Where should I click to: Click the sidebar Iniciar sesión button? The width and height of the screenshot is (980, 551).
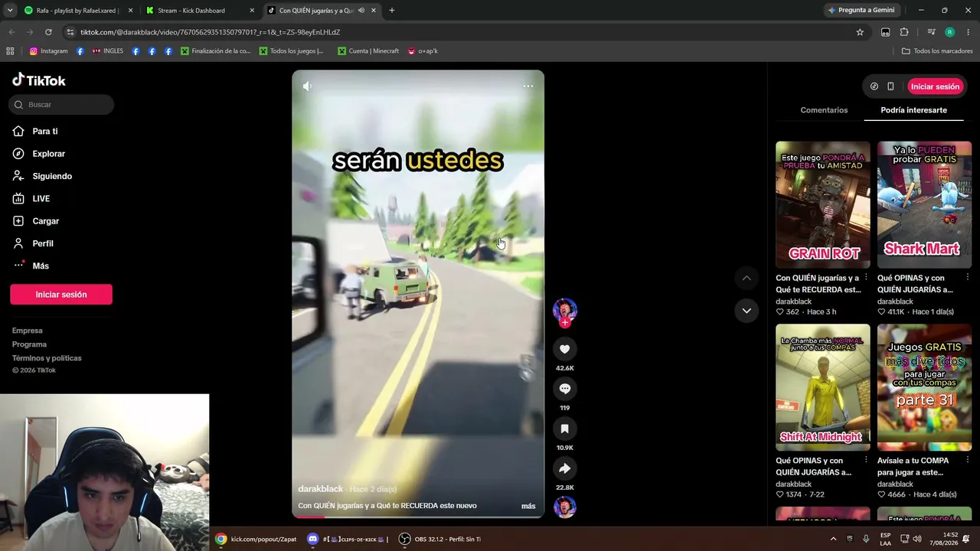pos(61,295)
